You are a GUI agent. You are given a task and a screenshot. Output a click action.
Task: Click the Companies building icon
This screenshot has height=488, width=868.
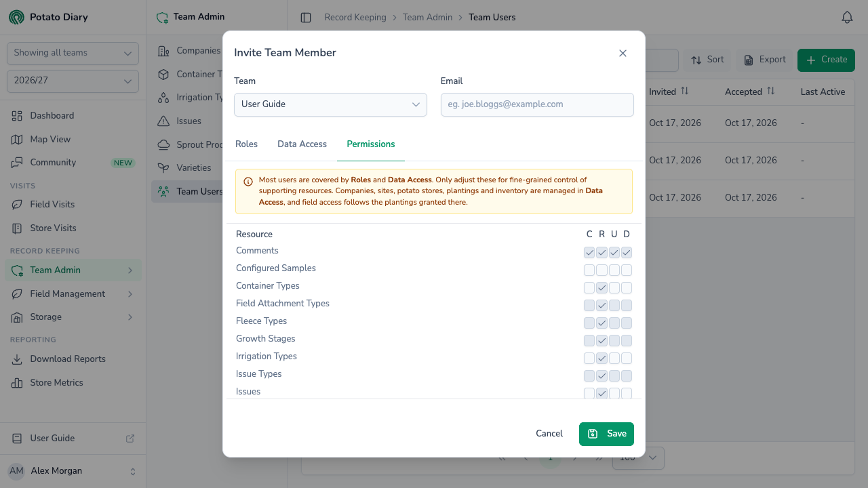(x=163, y=51)
